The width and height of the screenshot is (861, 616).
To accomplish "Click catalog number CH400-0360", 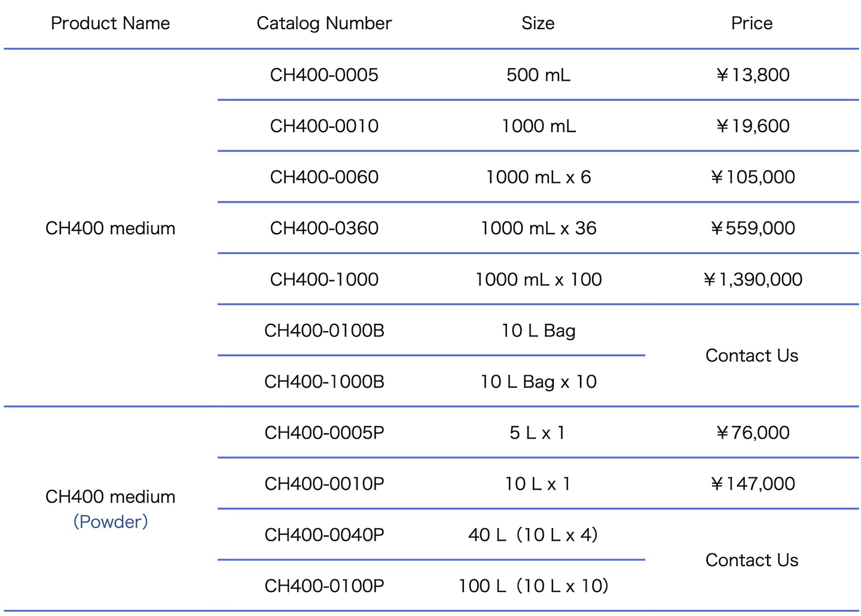I will (x=324, y=228).
